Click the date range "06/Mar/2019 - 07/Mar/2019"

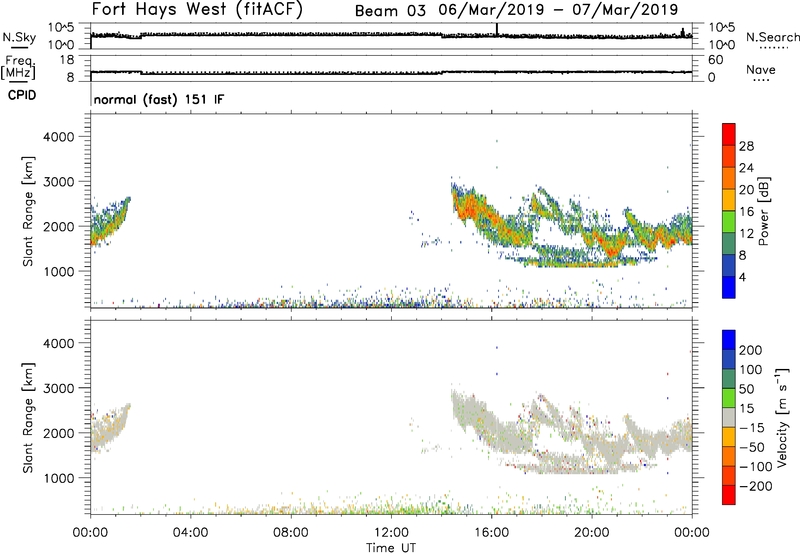coord(558,10)
